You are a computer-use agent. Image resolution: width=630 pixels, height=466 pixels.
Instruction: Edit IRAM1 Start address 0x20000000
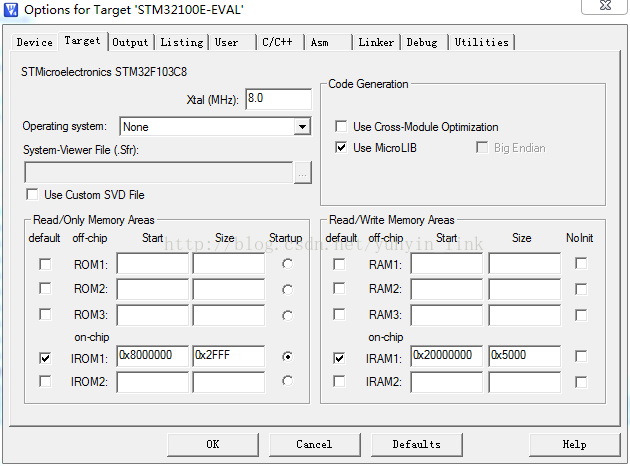pyautogui.click(x=447, y=356)
